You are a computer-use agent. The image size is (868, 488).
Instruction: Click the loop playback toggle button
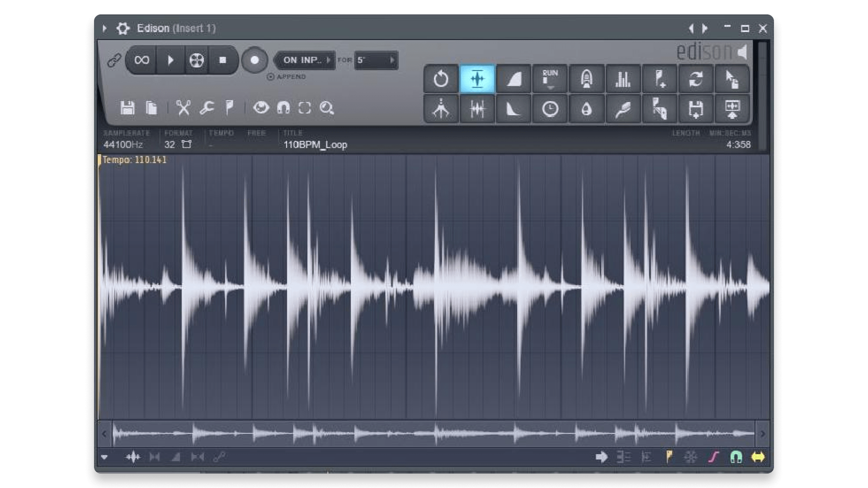pos(141,60)
